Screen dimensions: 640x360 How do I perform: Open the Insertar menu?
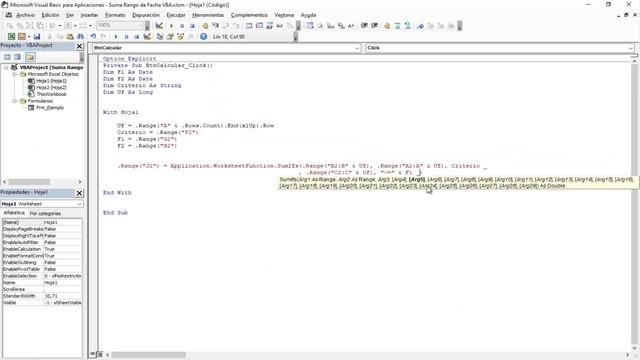[x=89, y=15]
